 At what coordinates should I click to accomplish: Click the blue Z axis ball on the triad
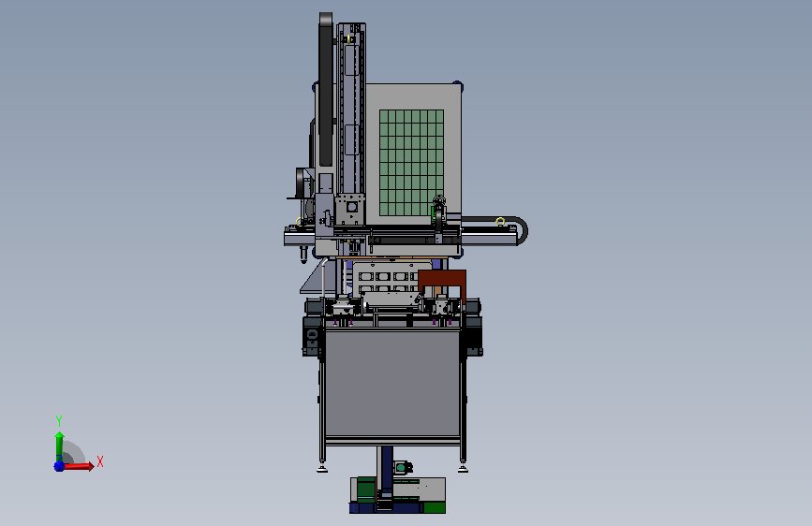59,466
